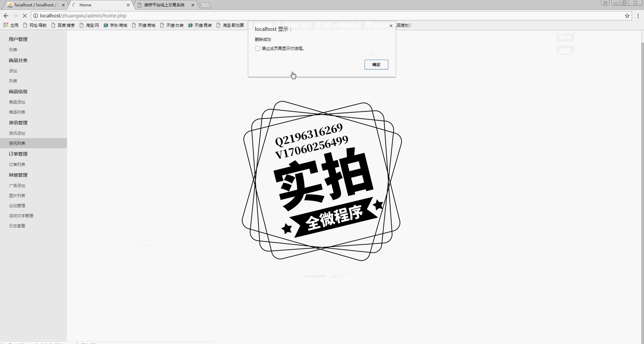The height and width of the screenshot is (344, 644).
Task: Open 列表 under 用户管理
Action: click(13, 50)
